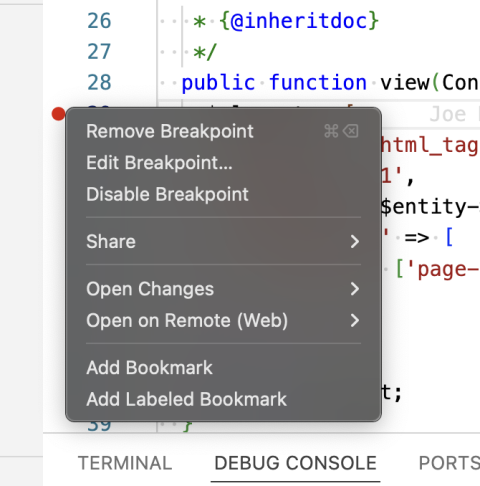Click the 'view' method name

coord(405,82)
